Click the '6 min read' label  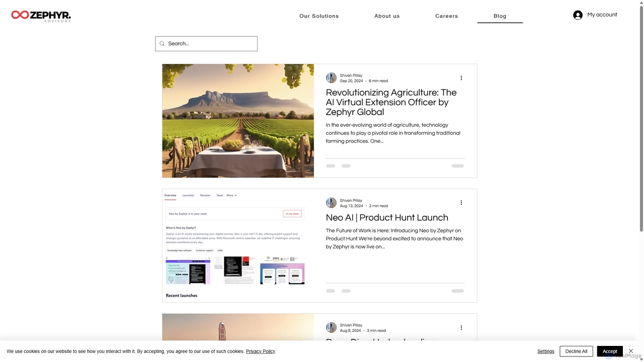pyautogui.click(x=378, y=81)
